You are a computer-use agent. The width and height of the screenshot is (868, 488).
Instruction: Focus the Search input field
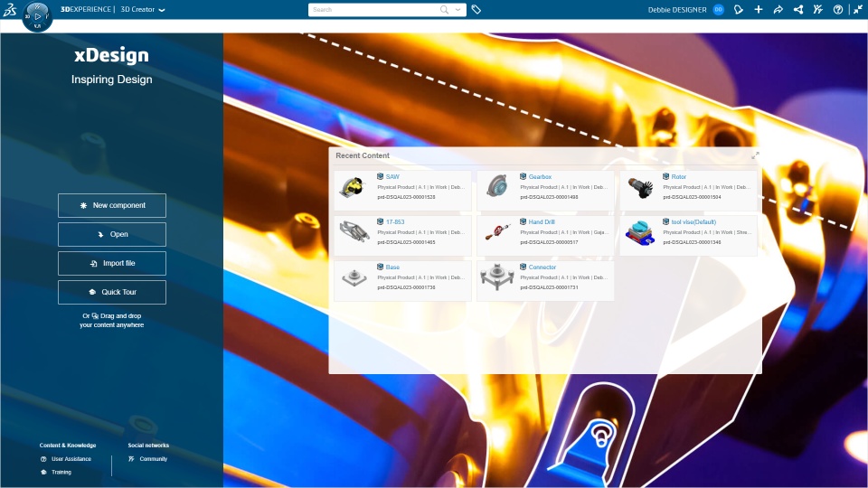point(374,9)
